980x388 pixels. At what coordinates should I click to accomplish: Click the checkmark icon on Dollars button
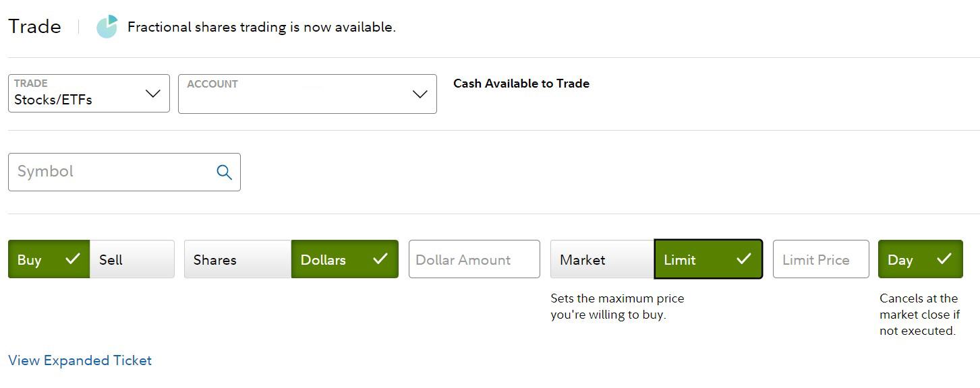click(x=380, y=259)
